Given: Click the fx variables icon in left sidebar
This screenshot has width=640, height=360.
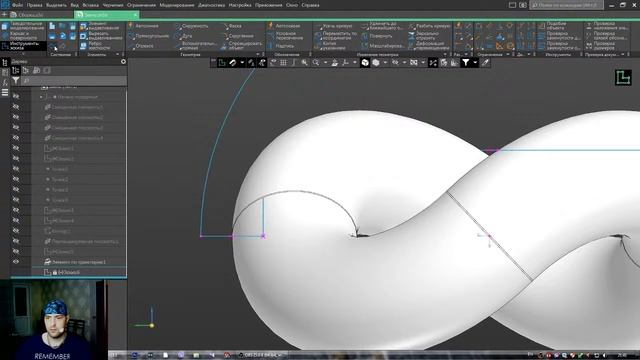Looking at the screenshot, I should [5, 82].
